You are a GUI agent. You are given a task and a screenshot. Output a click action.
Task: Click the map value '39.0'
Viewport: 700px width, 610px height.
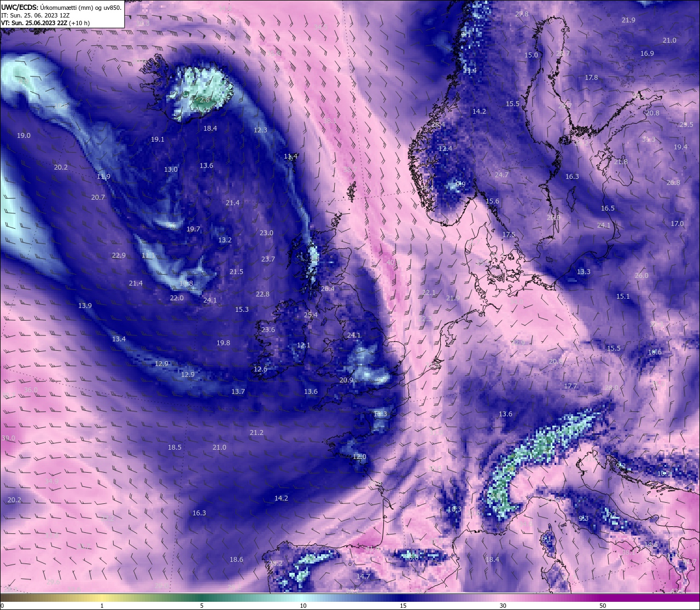point(8,438)
